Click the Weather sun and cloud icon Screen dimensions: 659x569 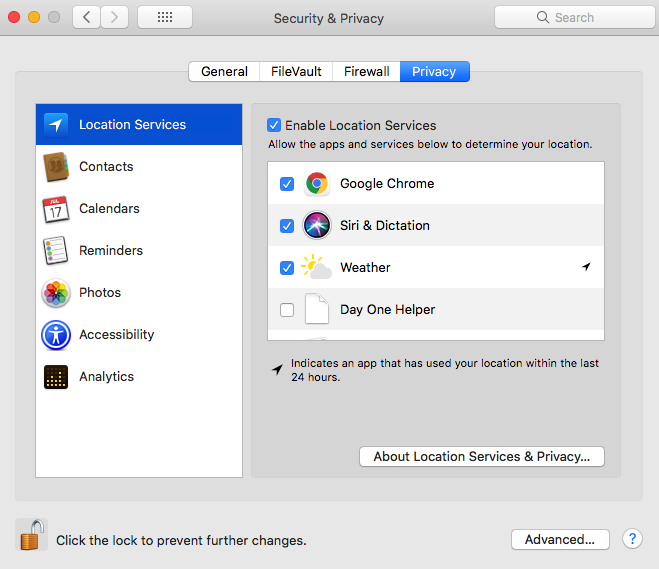pyautogui.click(x=316, y=267)
